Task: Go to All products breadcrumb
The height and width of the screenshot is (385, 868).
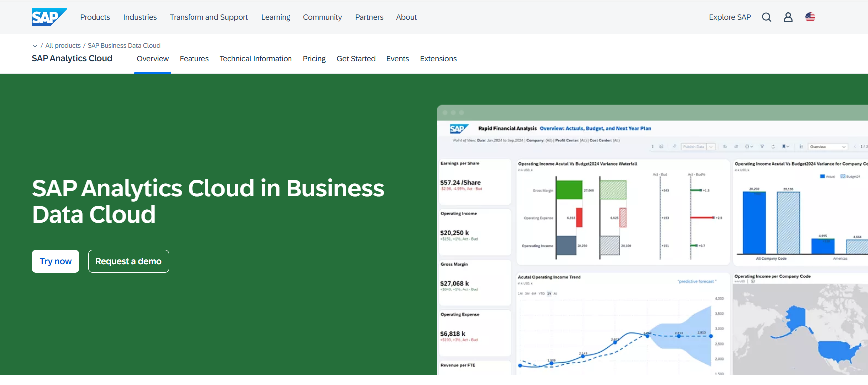Action: click(x=63, y=46)
